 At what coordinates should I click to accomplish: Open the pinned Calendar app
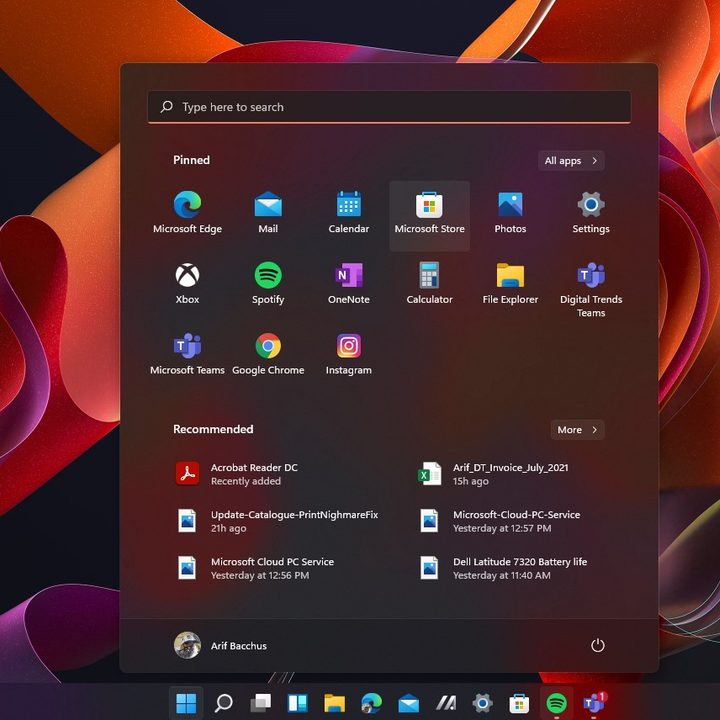349,214
